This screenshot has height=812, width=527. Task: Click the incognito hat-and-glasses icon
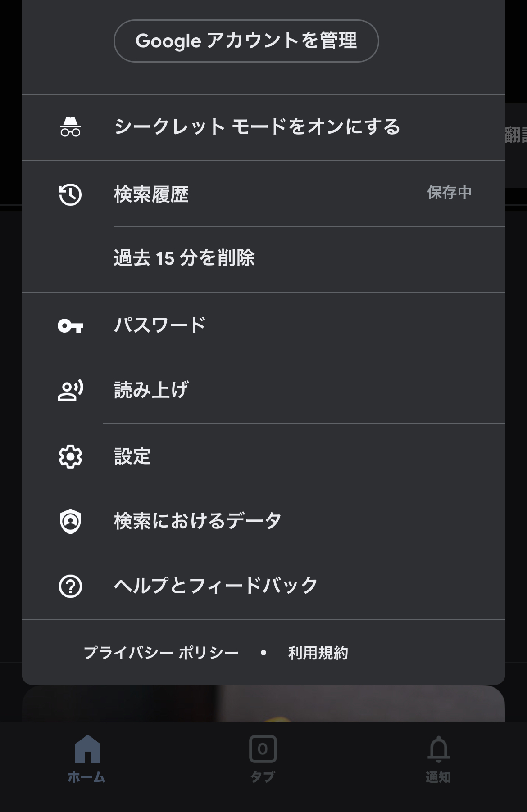tap(70, 127)
